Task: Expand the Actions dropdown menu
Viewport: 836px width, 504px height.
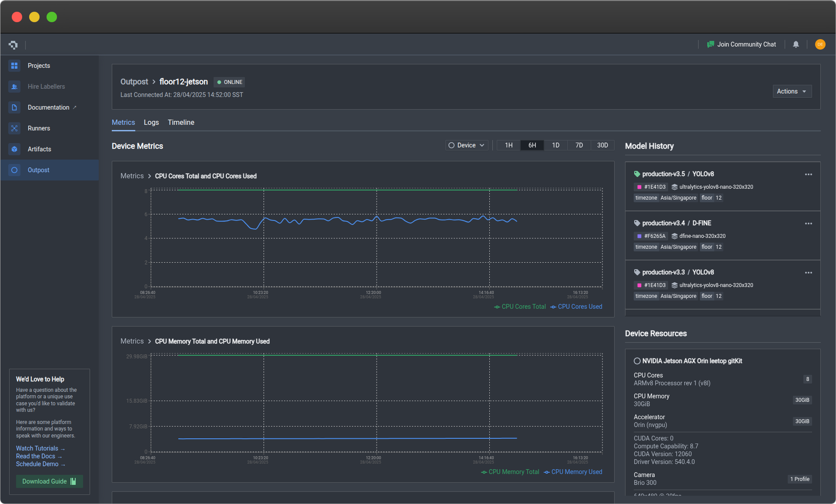Action: pyautogui.click(x=792, y=91)
